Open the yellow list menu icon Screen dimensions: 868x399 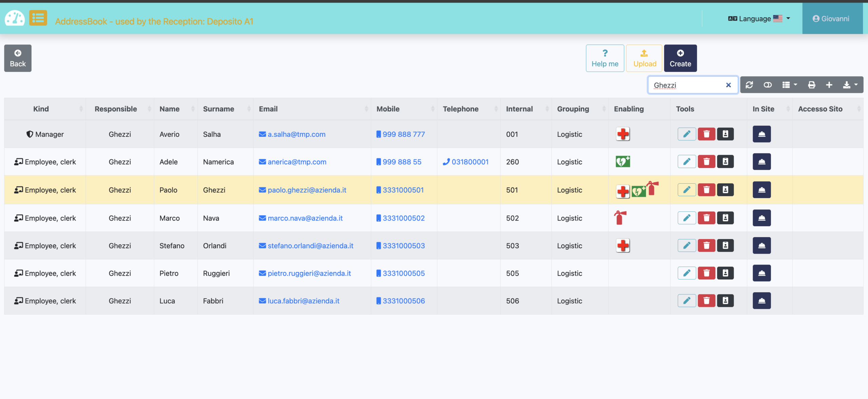point(38,18)
